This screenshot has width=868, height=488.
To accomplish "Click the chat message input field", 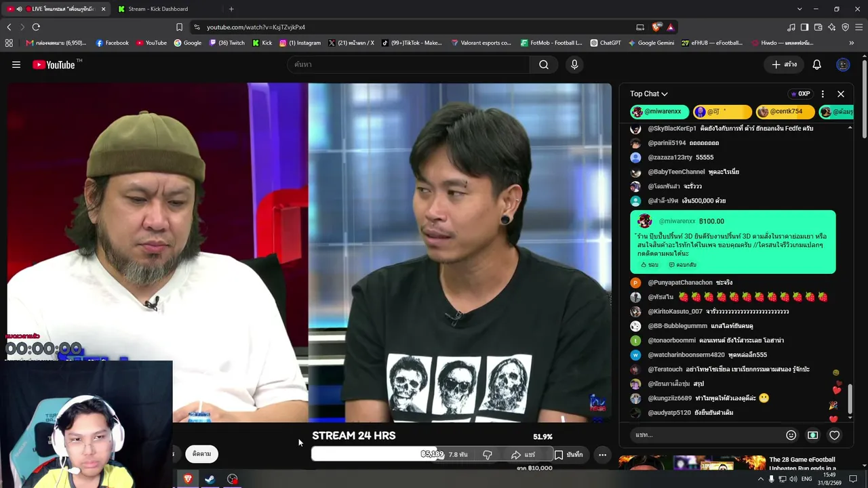I will pos(706,434).
